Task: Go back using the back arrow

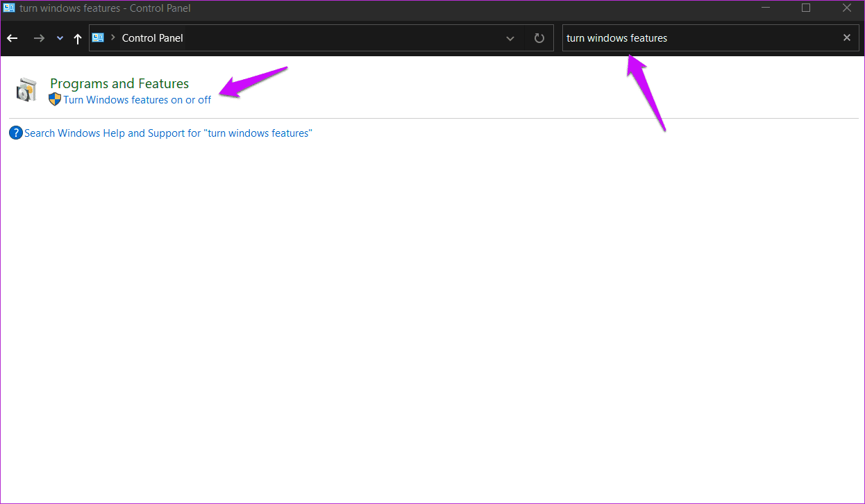Action: click(x=12, y=38)
